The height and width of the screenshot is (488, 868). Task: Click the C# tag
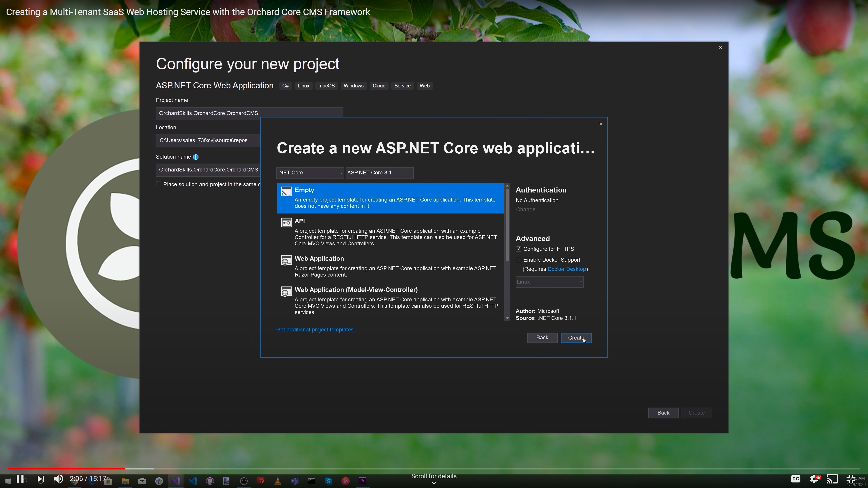coord(285,86)
